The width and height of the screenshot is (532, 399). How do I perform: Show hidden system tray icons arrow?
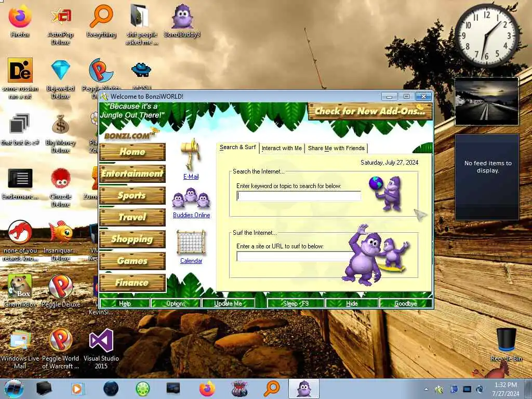426,390
